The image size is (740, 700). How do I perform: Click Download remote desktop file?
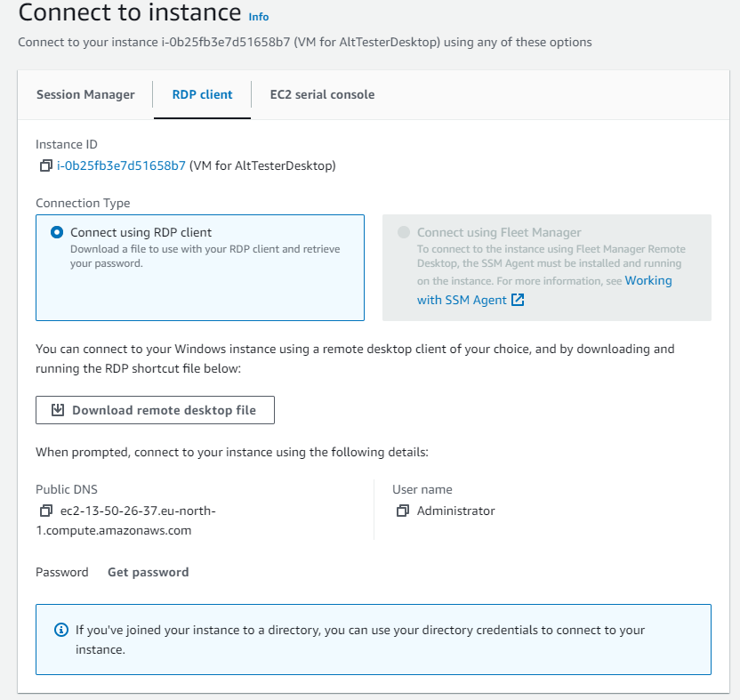click(x=155, y=410)
